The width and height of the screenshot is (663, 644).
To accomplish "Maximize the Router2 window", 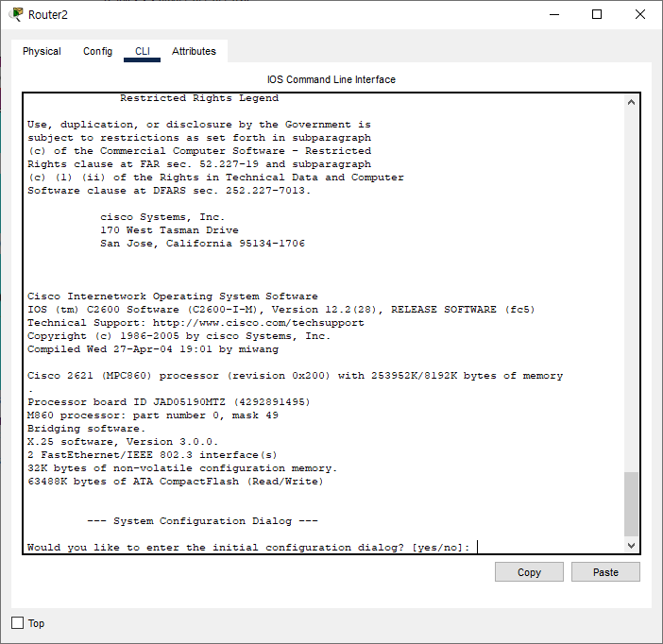I will pyautogui.click(x=597, y=14).
